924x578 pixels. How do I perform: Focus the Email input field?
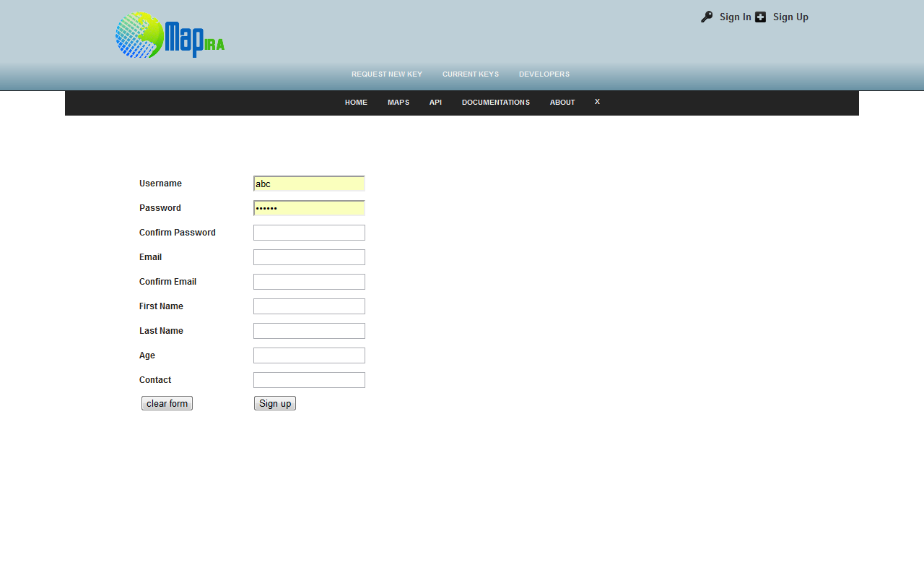coord(309,256)
